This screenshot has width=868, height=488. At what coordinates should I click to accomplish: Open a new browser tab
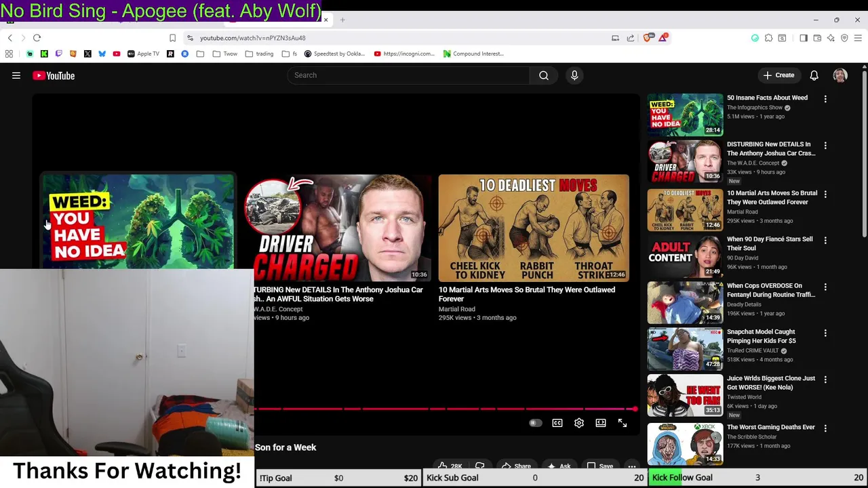[342, 20]
